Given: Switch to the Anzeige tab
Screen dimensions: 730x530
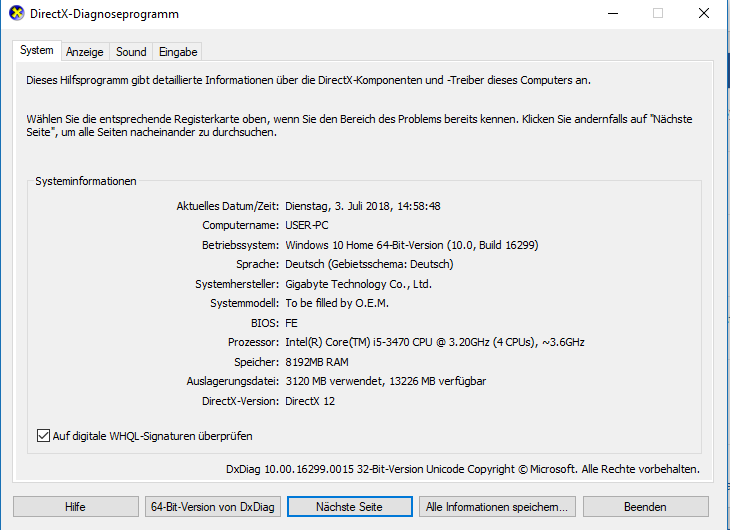Looking at the screenshot, I should pos(85,52).
